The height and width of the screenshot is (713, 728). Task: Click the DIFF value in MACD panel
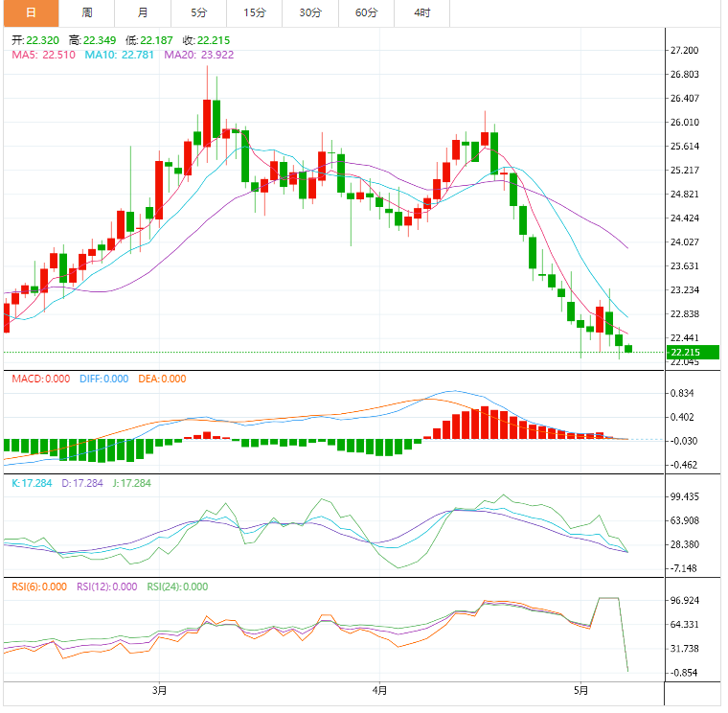102,379
